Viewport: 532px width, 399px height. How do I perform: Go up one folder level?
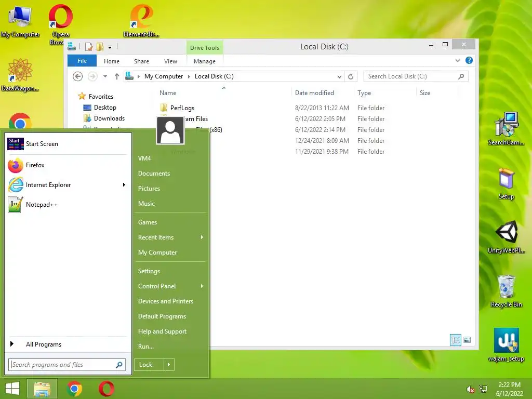click(117, 76)
